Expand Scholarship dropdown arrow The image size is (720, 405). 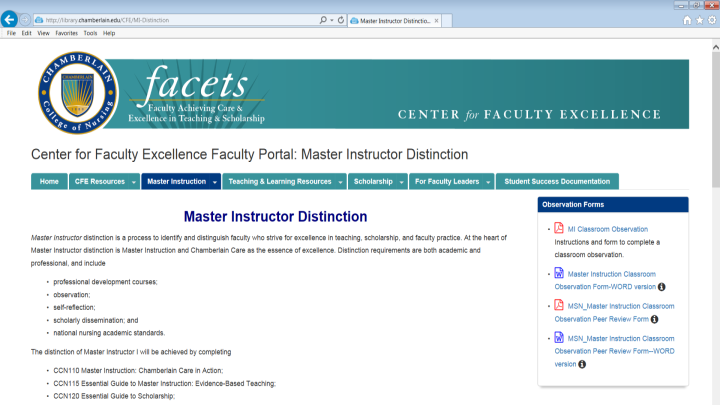click(401, 182)
